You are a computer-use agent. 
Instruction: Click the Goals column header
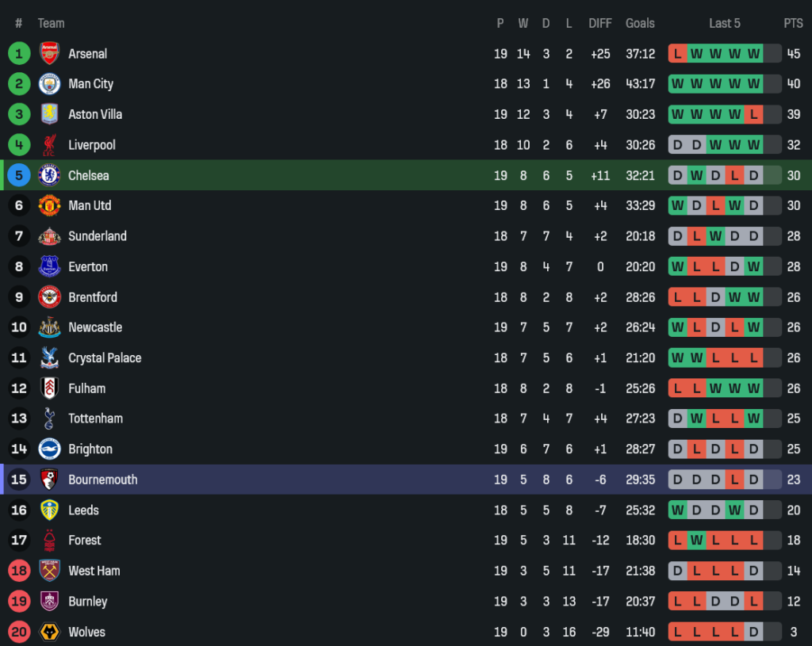640,23
